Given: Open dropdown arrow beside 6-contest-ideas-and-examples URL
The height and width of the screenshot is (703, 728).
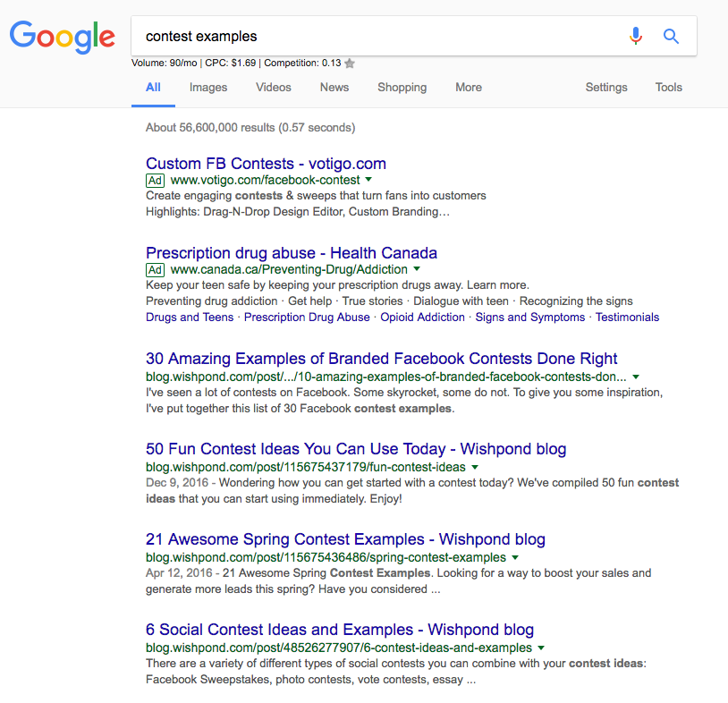Looking at the screenshot, I should coord(541,648).
